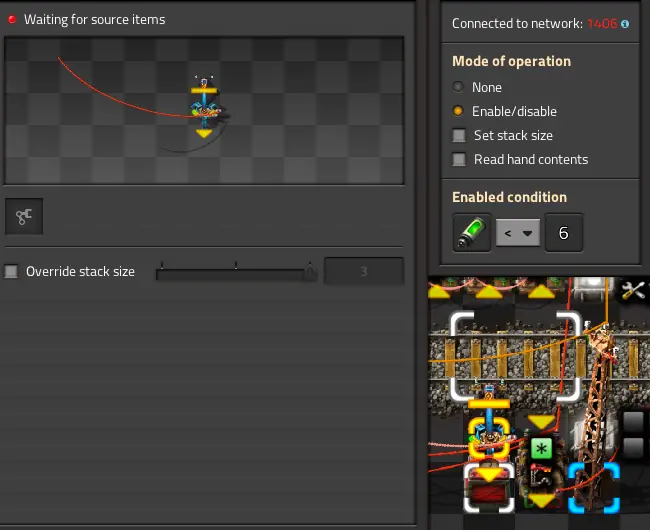Click the network info icon beside 1406

(x=625, y=24)
